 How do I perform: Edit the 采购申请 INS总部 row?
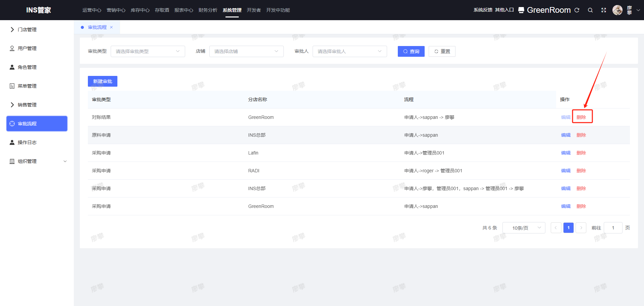point(566,188)
